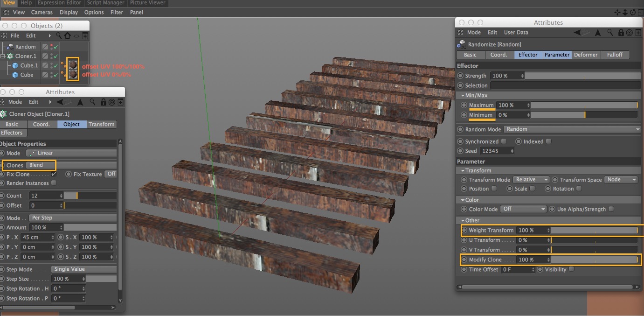This screenshot has height=316, width=644.
Task: Click back arrow in Cloner Attributes panel
Action: (x=60, y=102)
